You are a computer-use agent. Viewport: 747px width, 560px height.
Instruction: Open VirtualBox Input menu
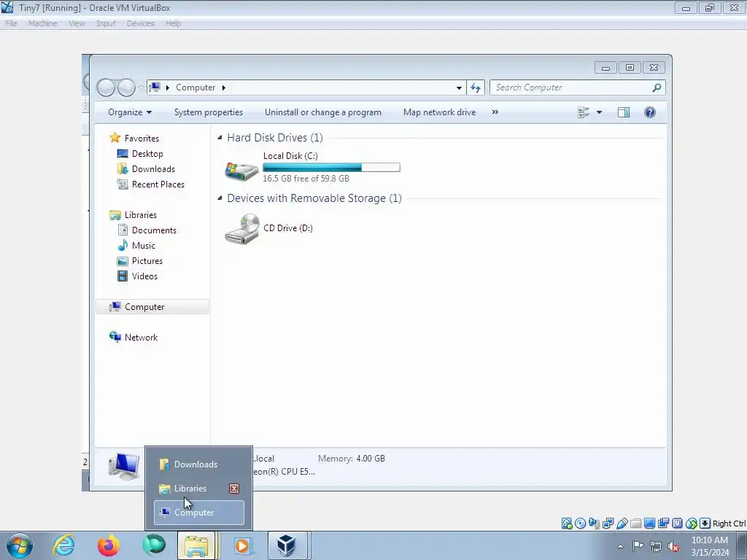tap(106, 23)
